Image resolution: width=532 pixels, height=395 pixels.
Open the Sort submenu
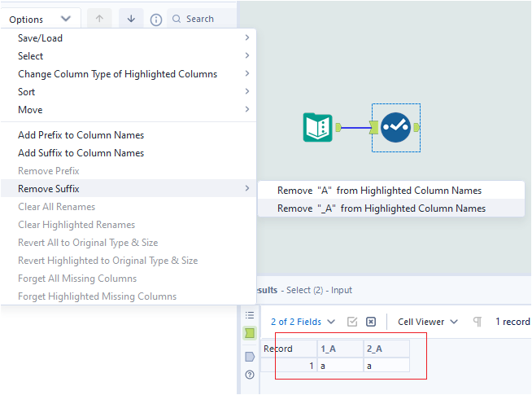click(129, 92)
